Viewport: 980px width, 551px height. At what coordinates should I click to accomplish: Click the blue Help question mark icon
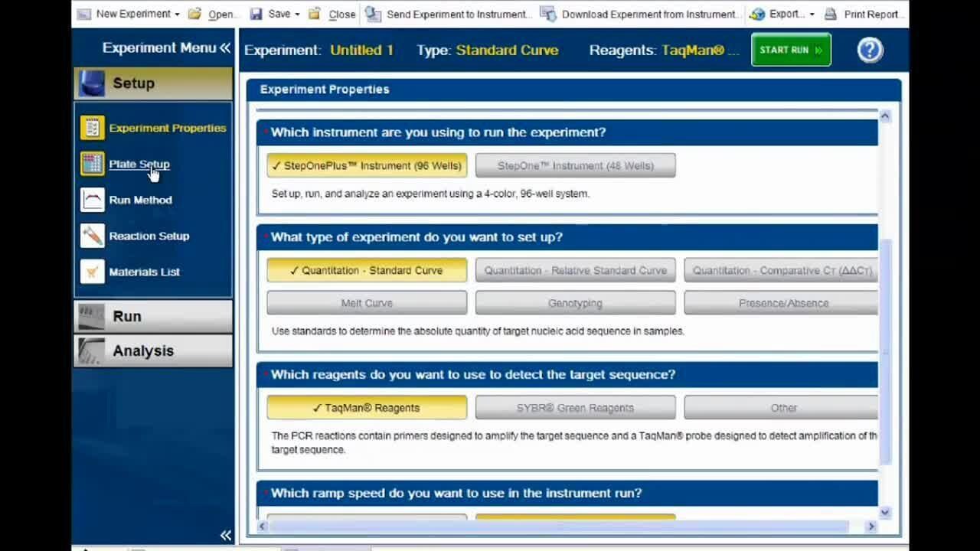point(870,51)
